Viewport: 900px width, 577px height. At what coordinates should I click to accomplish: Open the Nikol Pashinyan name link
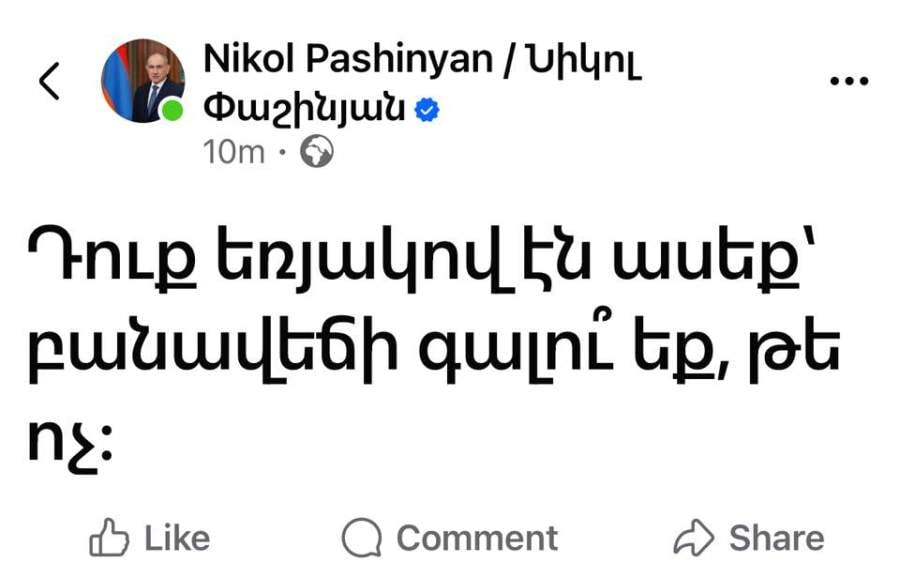click(x=347, y=60)
